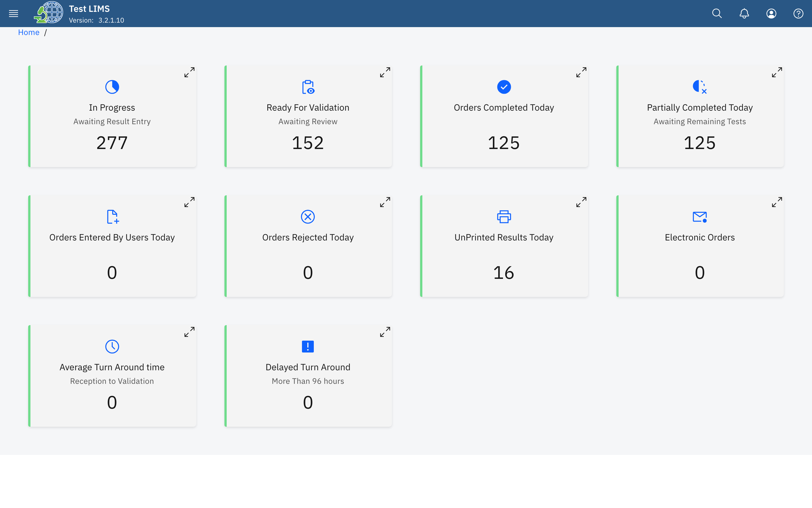
Task: Click the Ready For Validation clipboard icon
Action: (x=308, y=87)
